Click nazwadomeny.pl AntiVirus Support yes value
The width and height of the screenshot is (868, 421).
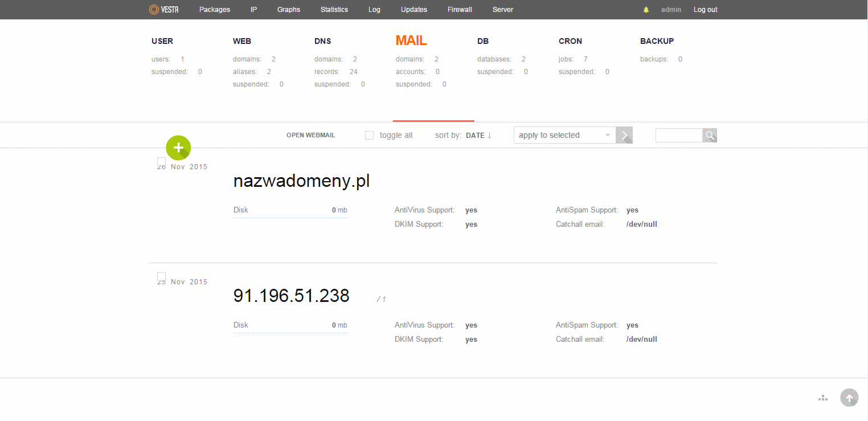coord(471,210)
